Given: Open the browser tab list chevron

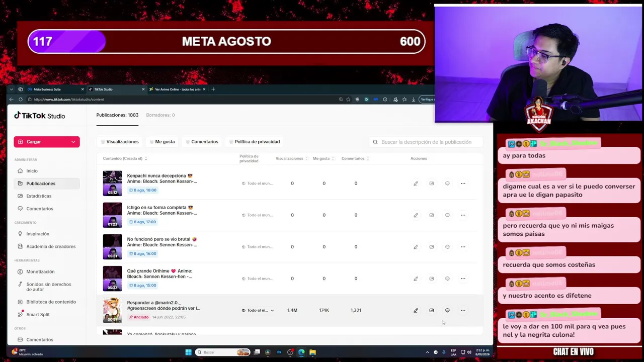Looking at the screenshot, I should [11, 89].
